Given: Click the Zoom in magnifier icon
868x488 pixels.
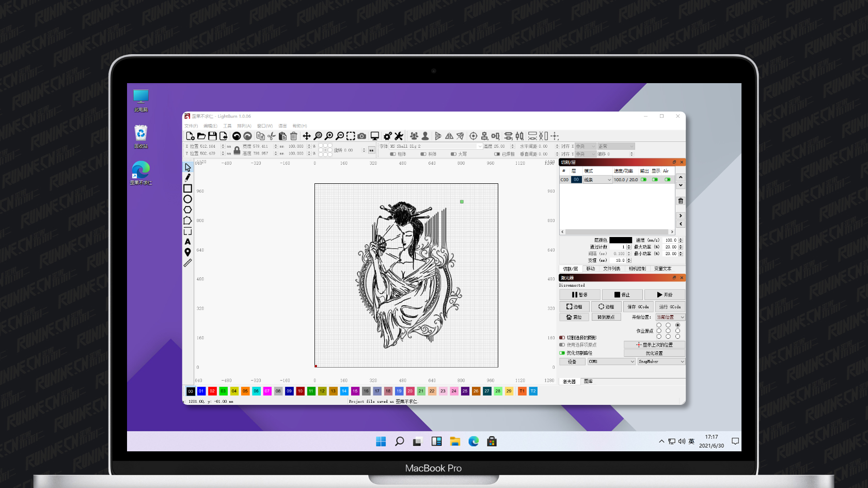Looking at the screenshot, I should coord(329,136).
